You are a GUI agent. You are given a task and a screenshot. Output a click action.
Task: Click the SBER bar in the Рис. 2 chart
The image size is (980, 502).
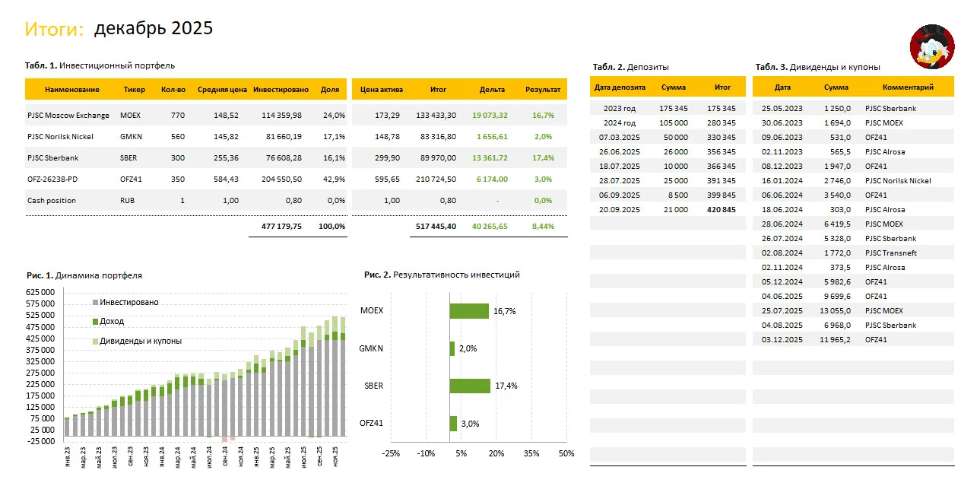click(x=470, y=386)
